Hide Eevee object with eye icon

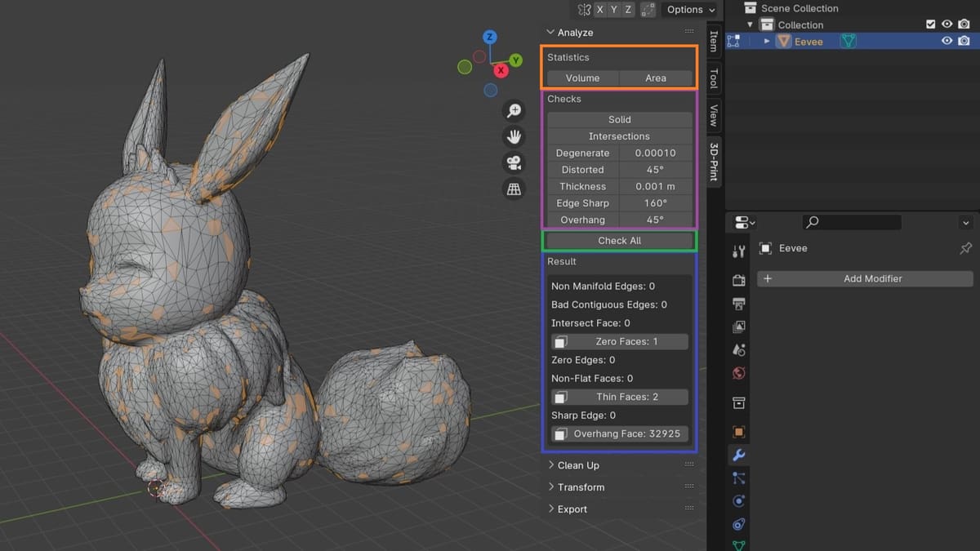tap(947, 41)
